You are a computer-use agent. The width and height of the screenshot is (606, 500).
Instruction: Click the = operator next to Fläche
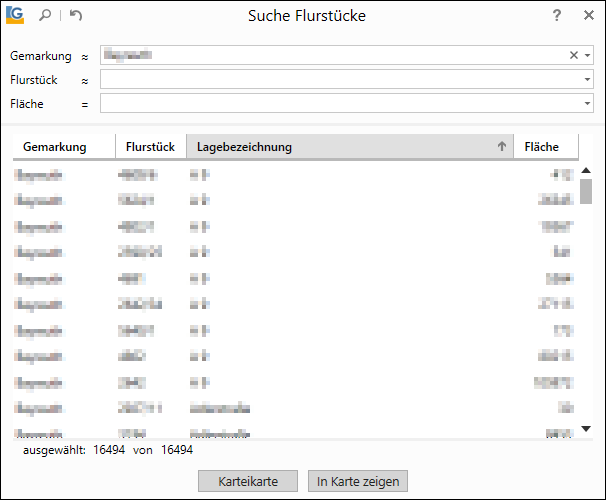point(85,103)
